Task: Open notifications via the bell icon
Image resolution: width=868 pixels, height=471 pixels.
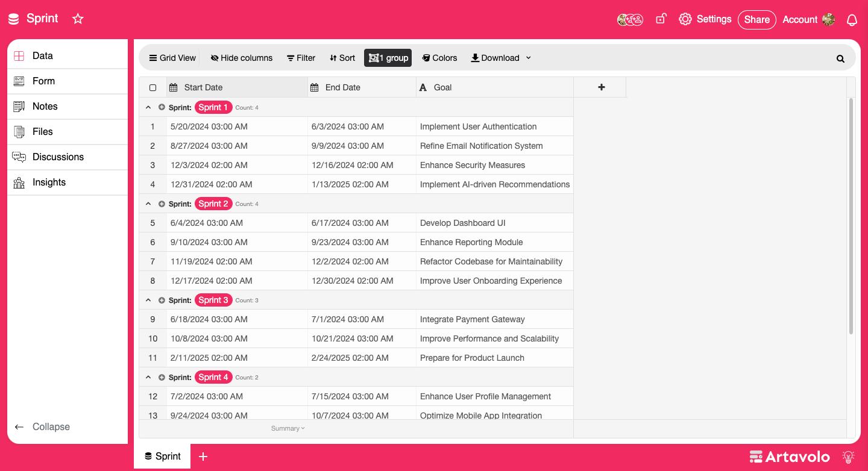Action: coord(852,20)
